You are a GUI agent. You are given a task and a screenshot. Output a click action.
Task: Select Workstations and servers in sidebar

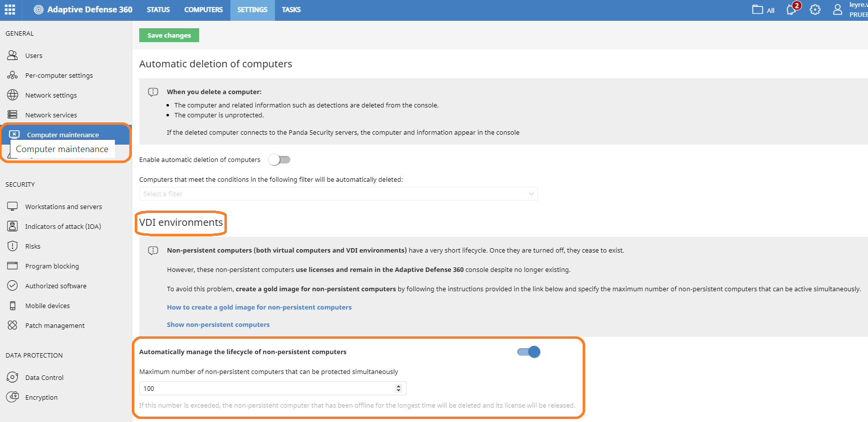pyautogui.click(x=63, y=207)
